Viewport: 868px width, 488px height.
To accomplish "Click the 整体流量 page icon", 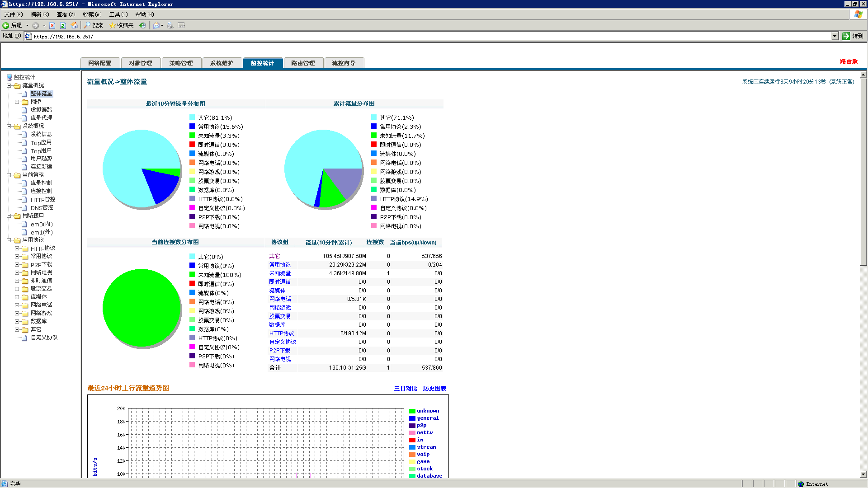I will [25, 94].
